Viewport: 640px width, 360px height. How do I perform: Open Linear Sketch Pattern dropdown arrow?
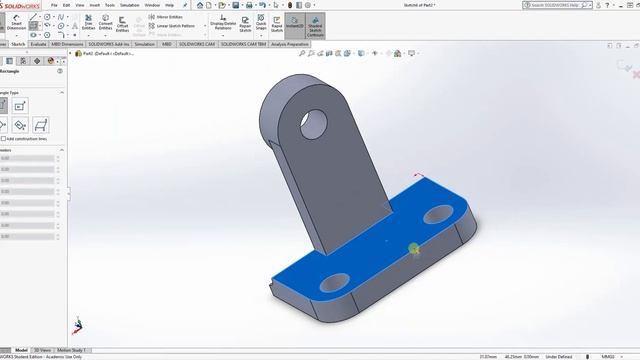coord(205,26)
